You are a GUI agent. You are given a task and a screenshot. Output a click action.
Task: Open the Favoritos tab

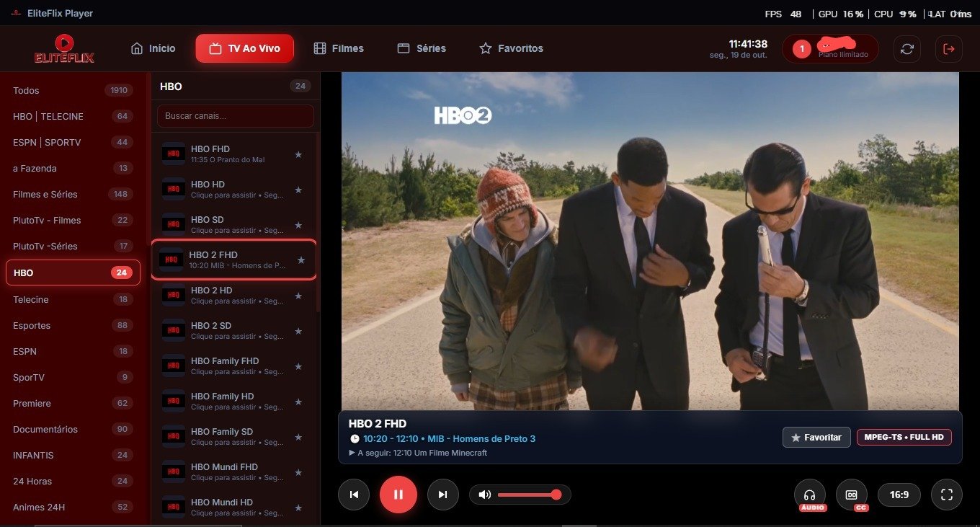tap(512, 48)
